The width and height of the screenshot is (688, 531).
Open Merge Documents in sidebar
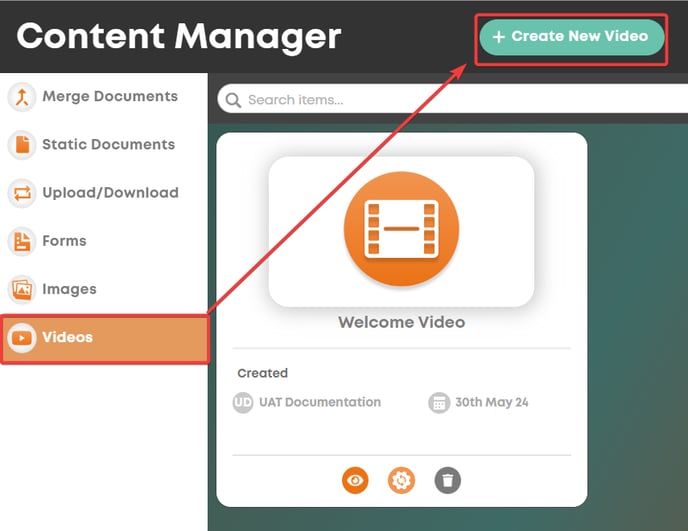click(104, 97)
